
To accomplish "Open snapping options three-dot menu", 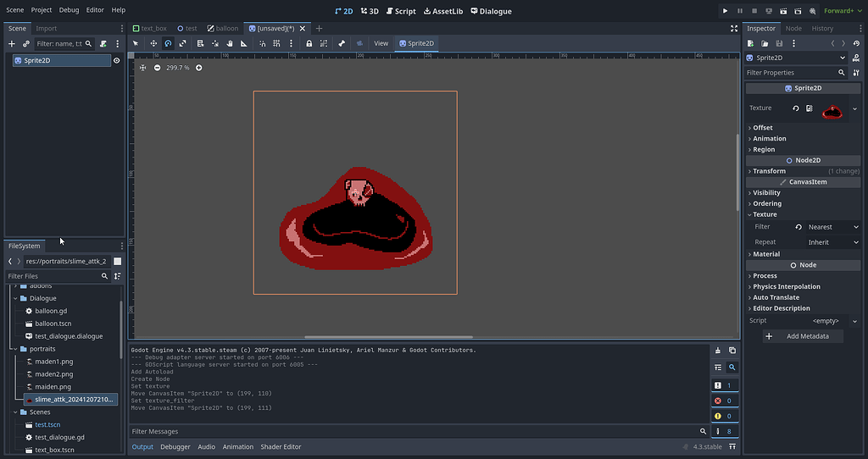I will 292,43.
